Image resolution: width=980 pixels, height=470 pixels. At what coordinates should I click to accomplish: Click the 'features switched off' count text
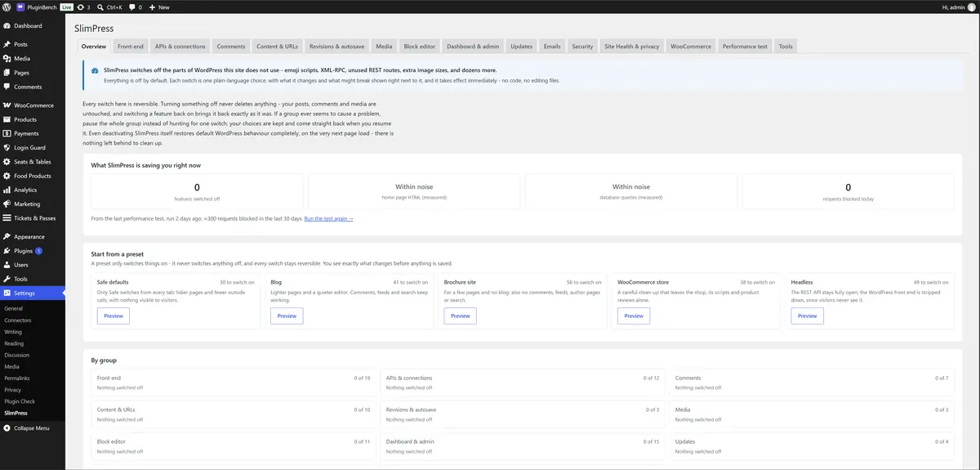click(197, 199)
